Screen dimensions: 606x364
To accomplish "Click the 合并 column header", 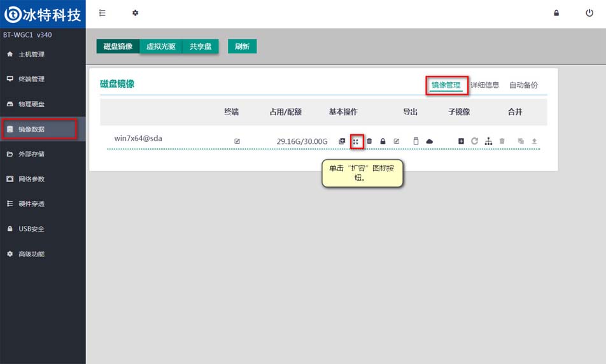I will pos(515,112).
